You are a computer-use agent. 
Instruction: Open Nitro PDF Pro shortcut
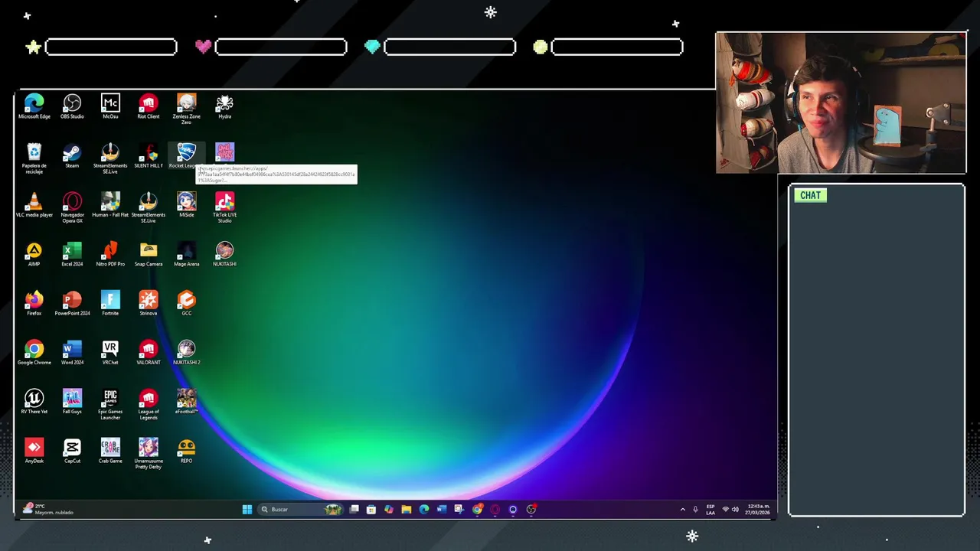[x=110, y=254]
